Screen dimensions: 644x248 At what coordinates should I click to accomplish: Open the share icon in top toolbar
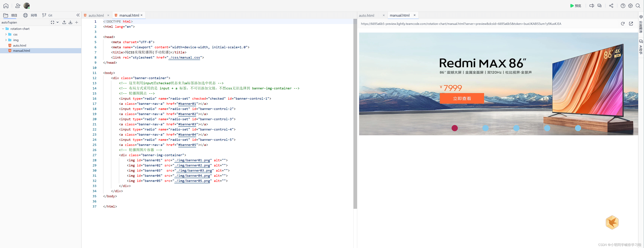point(611,5)
